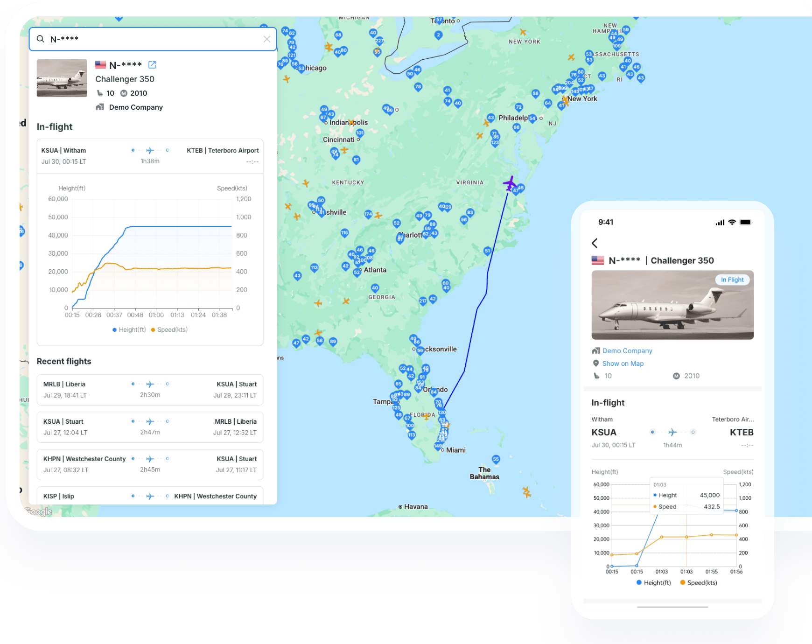
Task: Click the Show on Map link
Action: 623,363
